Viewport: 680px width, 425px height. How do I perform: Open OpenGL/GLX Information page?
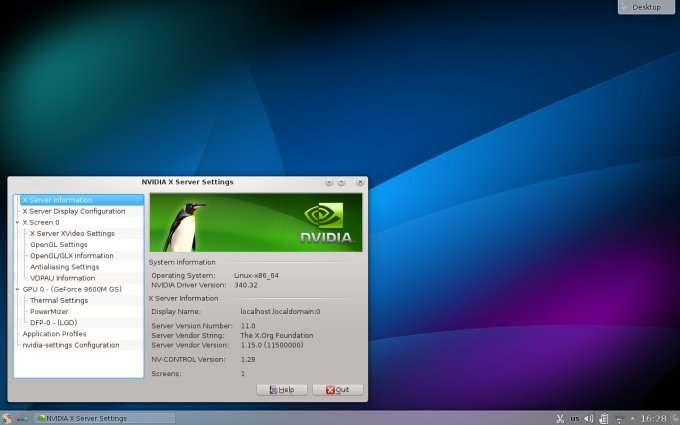tap(72, 256)
